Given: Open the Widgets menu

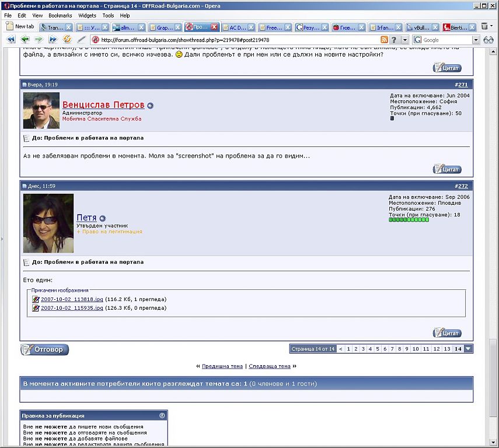Looking at the screenshot, I should [x=87, y=15].
